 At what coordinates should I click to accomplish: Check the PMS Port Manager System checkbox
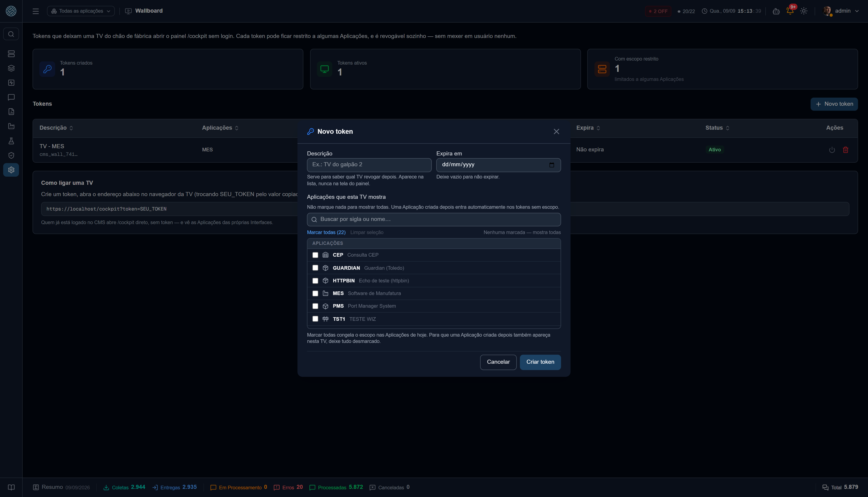(x=315, y=306)
